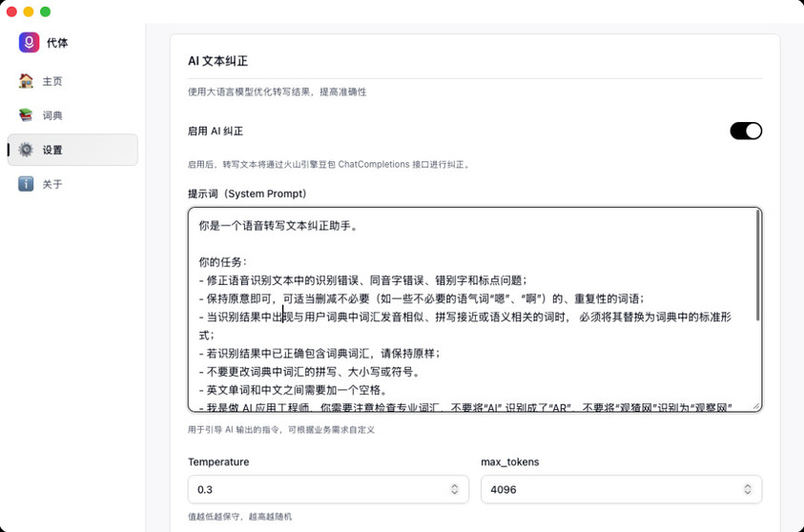Screen dimensions: 804x532
Task: Click the books icon for 词典
Action: click(26, 115)
